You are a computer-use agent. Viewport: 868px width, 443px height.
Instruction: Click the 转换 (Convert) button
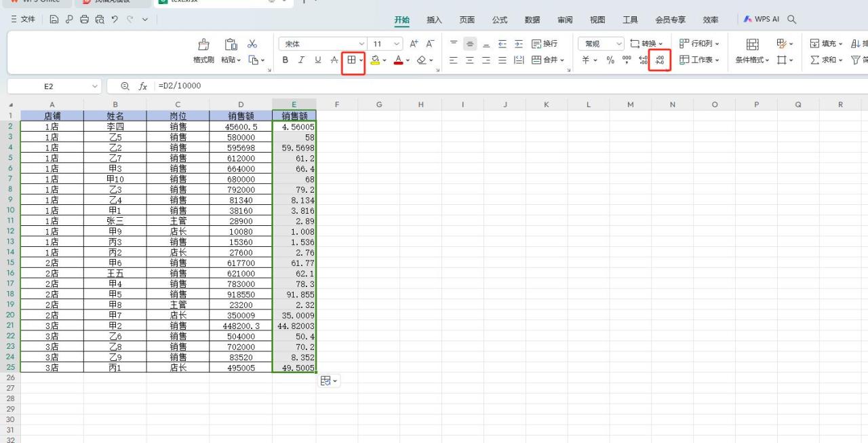[646, 43]
